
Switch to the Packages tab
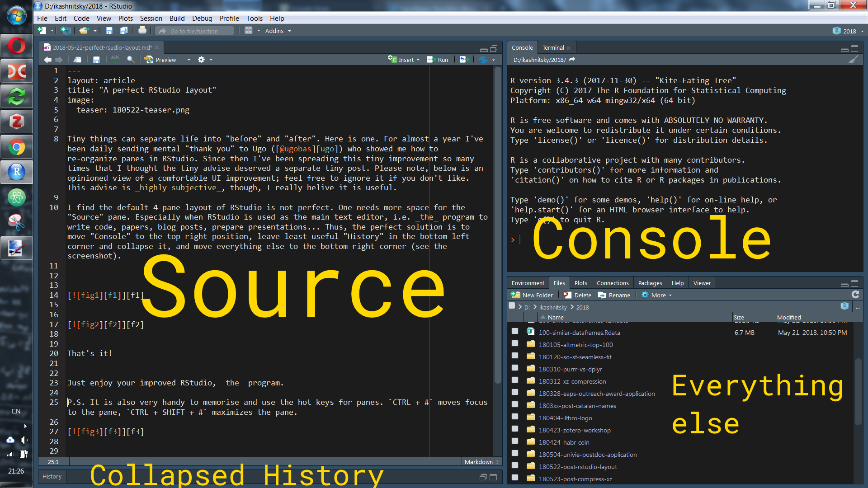click(650, 283)
